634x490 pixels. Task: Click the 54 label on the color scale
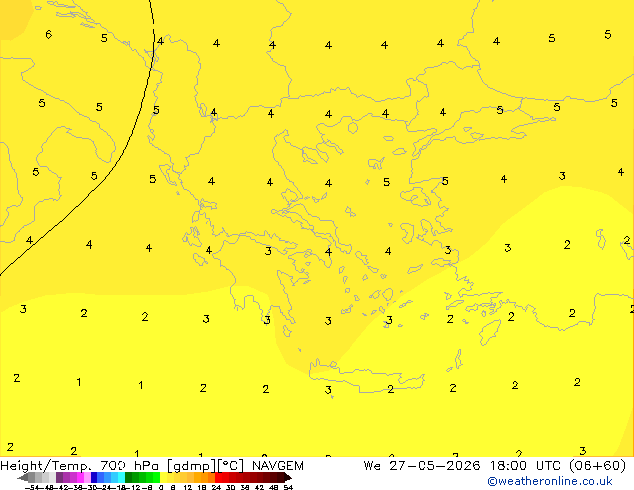pyautogui.click(x=288, y=487)
